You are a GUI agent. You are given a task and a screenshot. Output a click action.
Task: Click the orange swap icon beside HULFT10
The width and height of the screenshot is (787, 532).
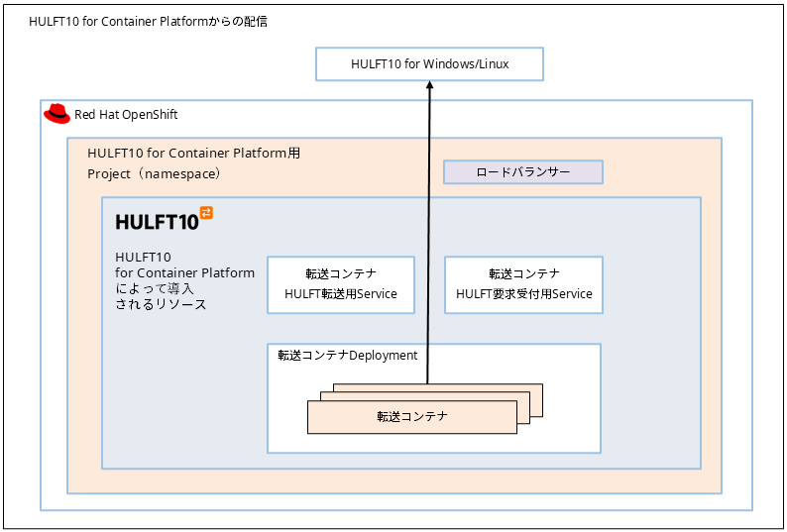[x=206, y=213]
